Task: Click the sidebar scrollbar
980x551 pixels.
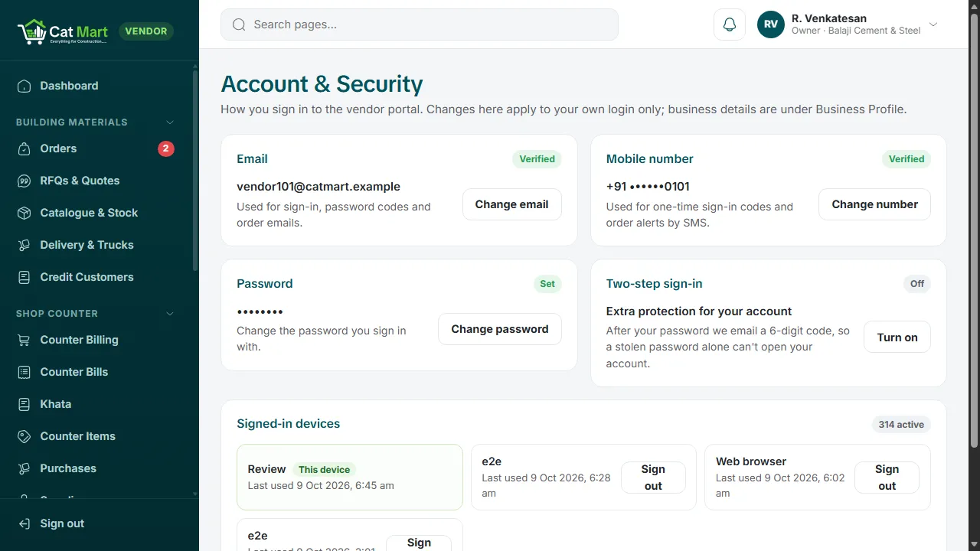Action: (195, 170)
